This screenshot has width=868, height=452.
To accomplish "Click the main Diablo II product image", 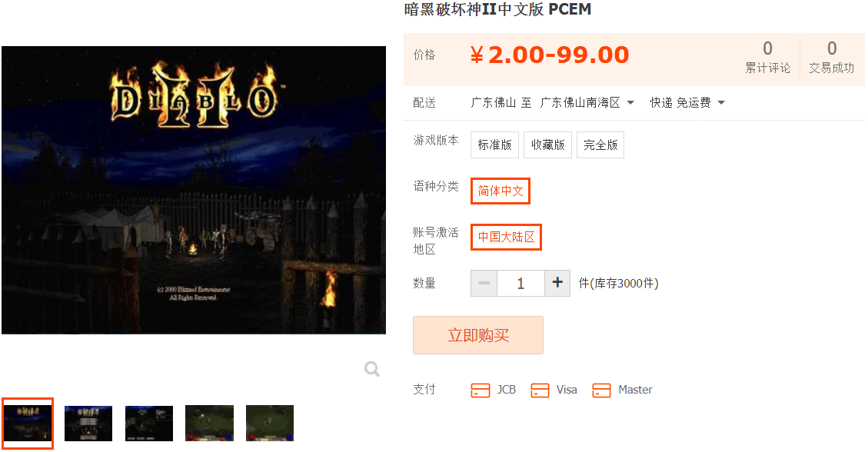I will 194,190.
